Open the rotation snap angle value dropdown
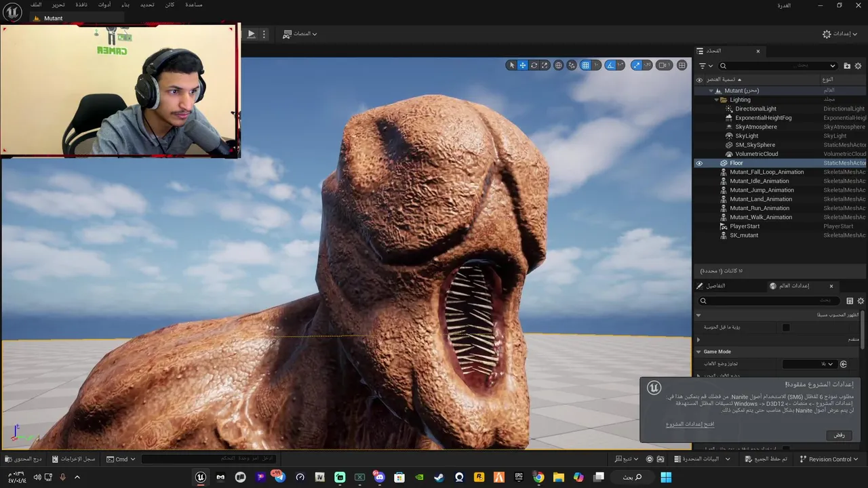 tap(620, 65)
